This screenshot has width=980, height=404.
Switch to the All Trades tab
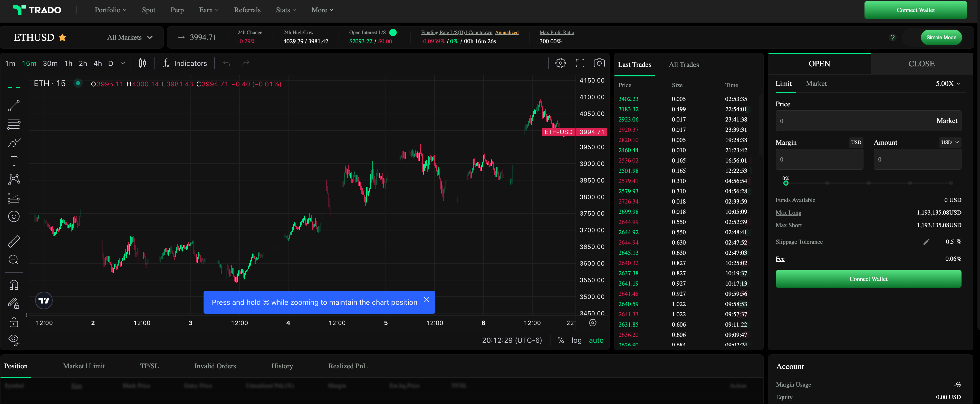pyautogui.click(x=684, y=65)
